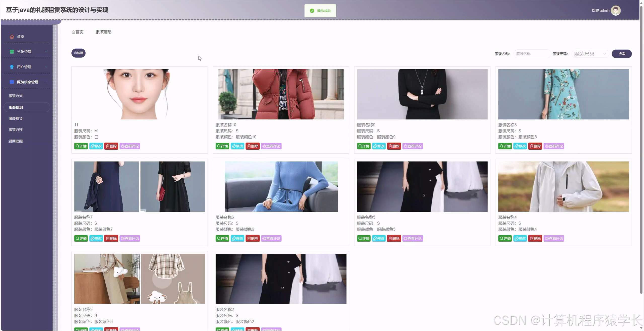Expand the 用户管理 sidebar menu

[x=27, y=67]
